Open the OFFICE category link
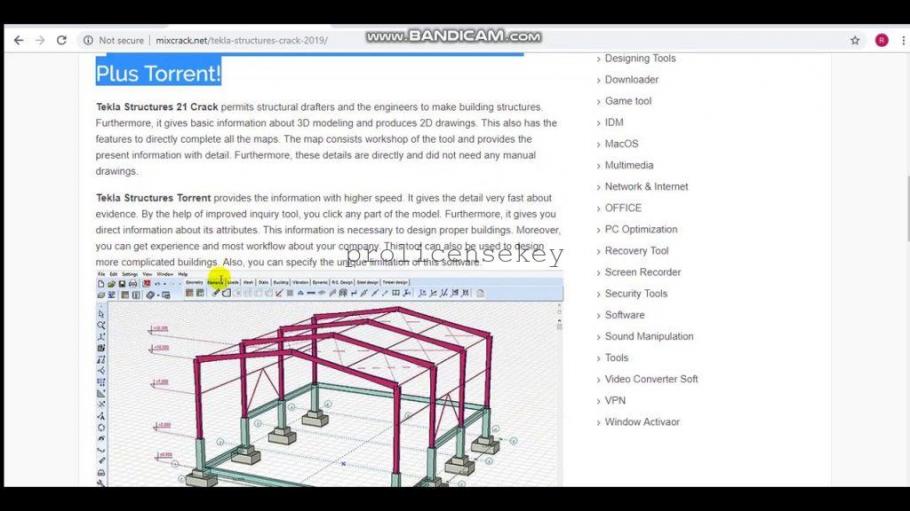Image resolution: width=910 pixels, height=511 pixels. click(x=623, y=208)
